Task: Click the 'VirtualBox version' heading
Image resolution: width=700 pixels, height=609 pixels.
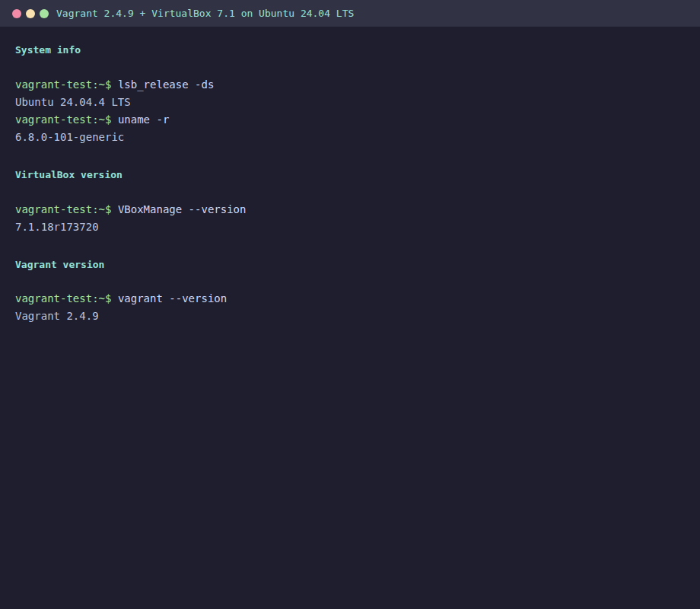Action: point(68,174)
